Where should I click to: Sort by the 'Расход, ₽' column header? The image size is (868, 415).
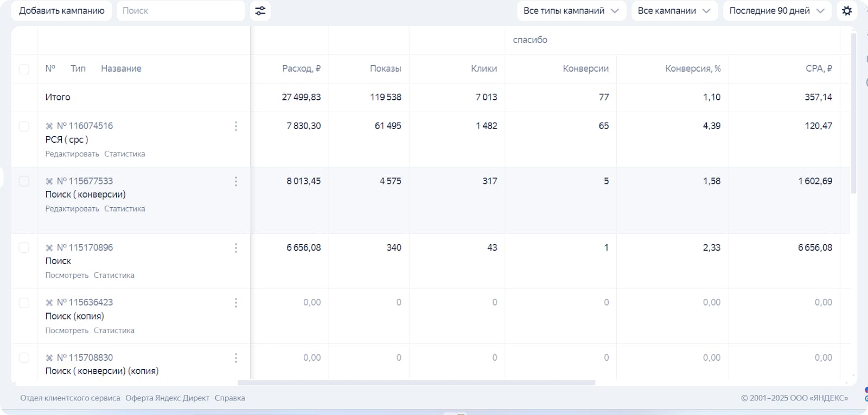(x=301, y=69)
